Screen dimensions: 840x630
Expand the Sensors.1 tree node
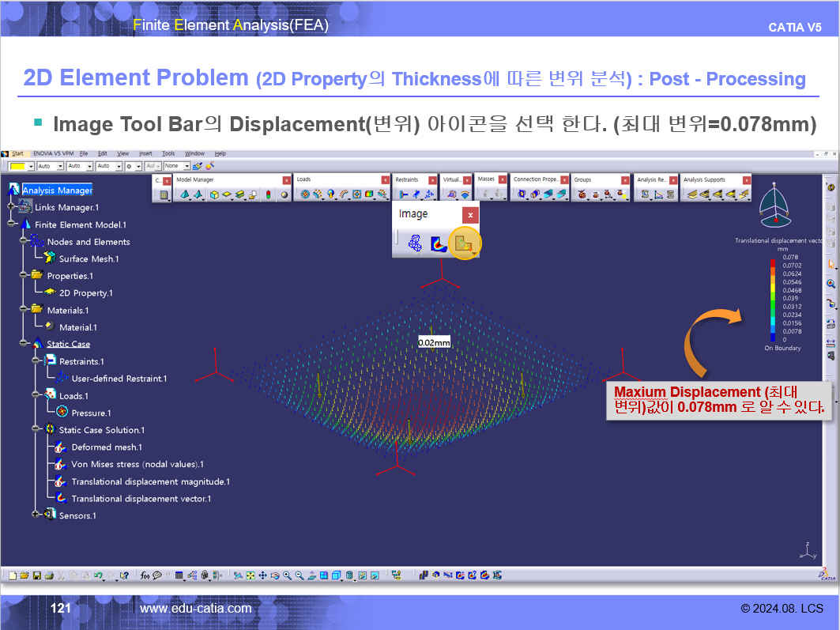(37, 515)
